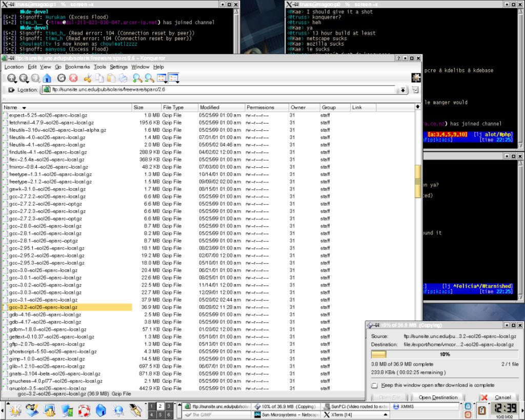Click the Reload icon in the toolbar
Image resolution: width=525 pixels, height=420 pixels.
click(62, 78)
